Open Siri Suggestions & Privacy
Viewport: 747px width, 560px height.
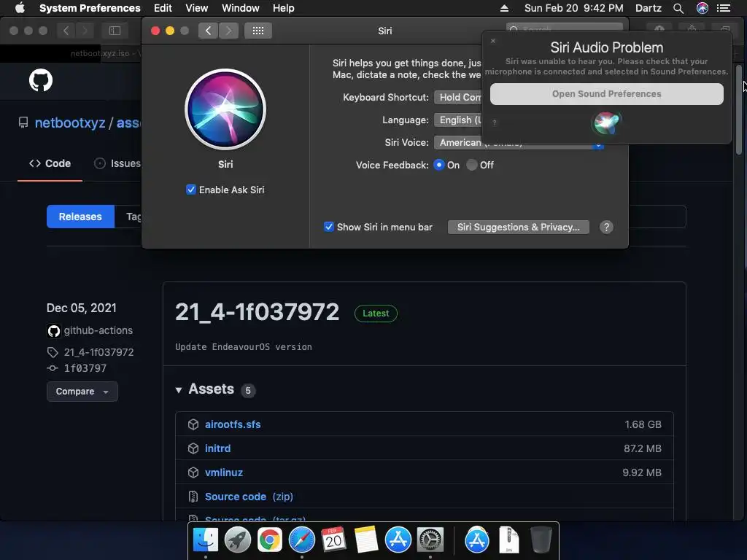(x=519, y=227)
